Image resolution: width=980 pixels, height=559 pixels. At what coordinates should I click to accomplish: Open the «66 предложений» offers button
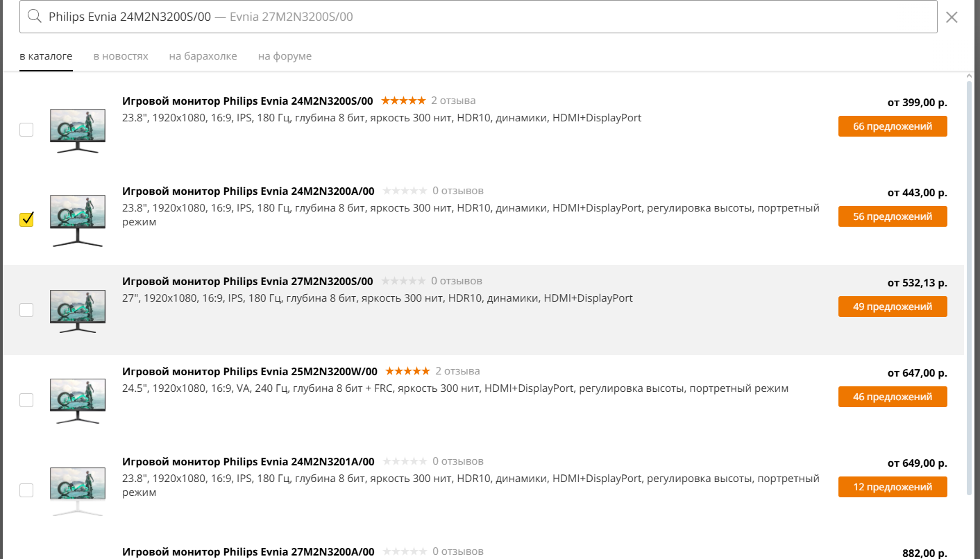(x=893, y=126)
